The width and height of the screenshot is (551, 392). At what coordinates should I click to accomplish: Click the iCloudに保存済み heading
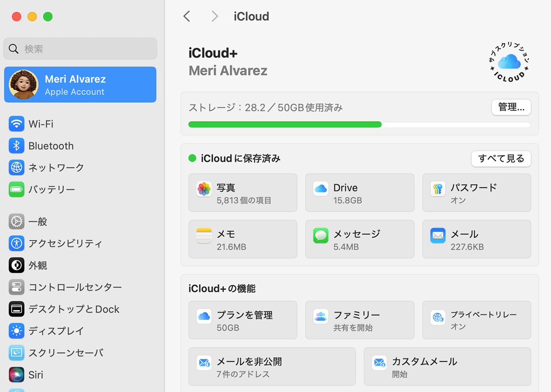pyautogui.click(x=240, y=158)
